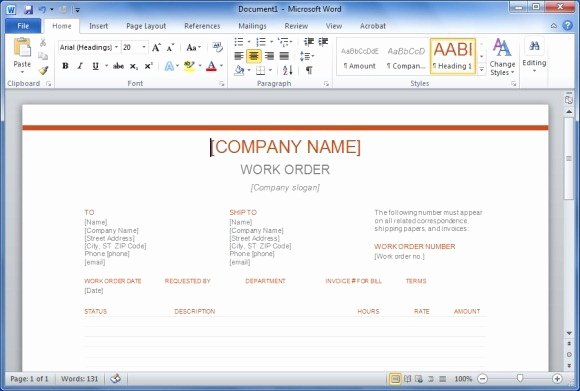The width and height of the screenshot is (580, 391).
Task: Switch to the References tab
Action: (x=202, y=26)
